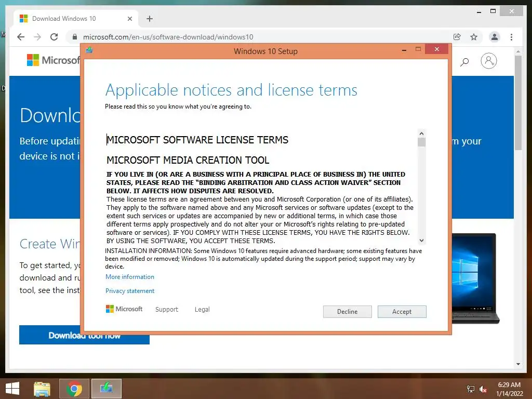Open the Privacy statement link
The image size is (532, 399).
tap(129, 291)
